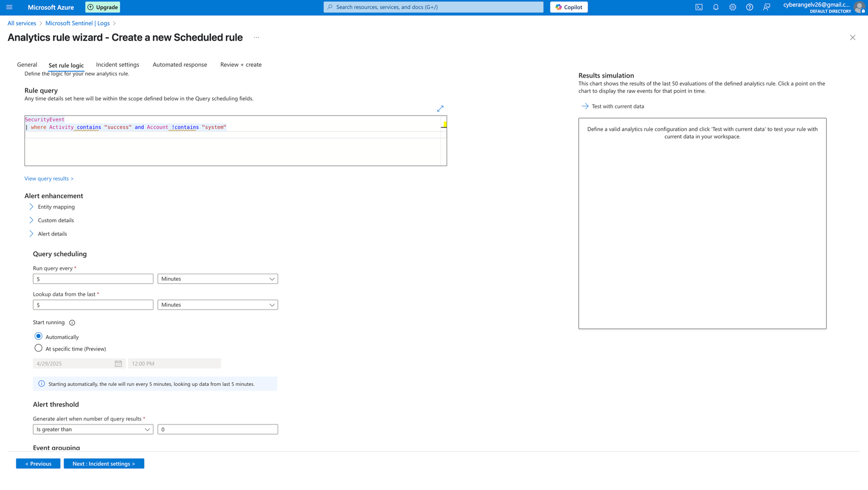Open the Azure portal menu
Viewport: 868px width, 490px height.
click(x=9, y=7)
